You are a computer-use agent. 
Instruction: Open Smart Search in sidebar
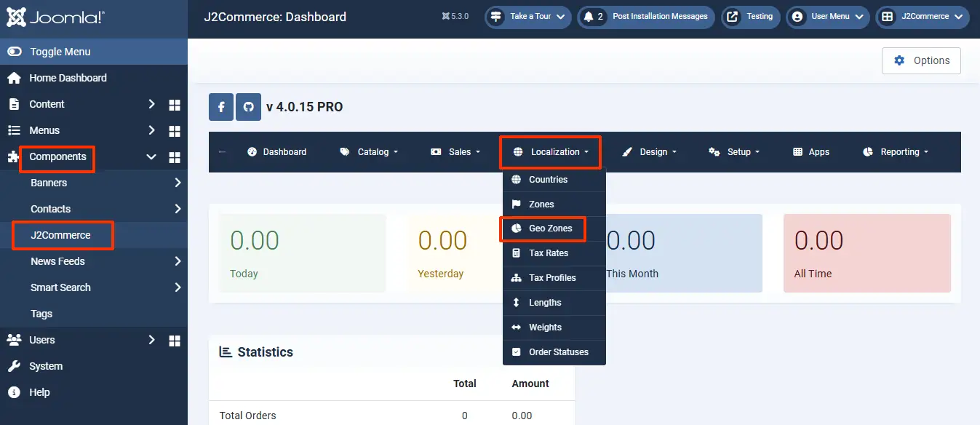coord(60,287)
